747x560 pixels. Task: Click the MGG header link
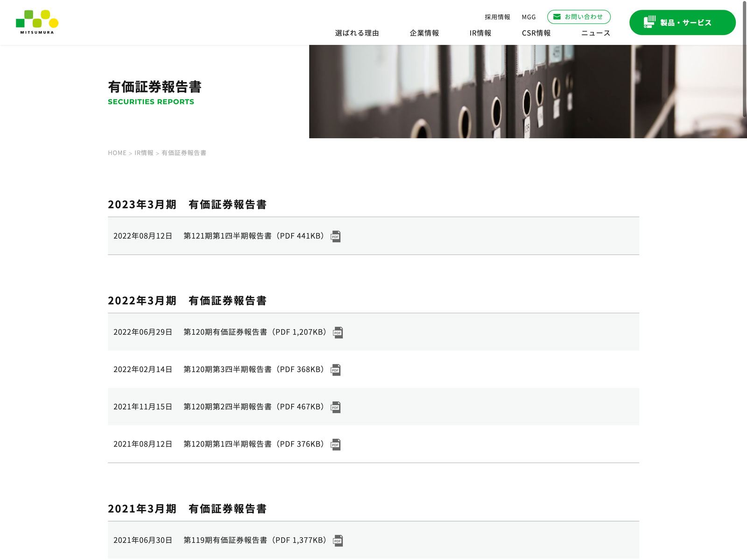pyautogui.click(x=529, y=17)
